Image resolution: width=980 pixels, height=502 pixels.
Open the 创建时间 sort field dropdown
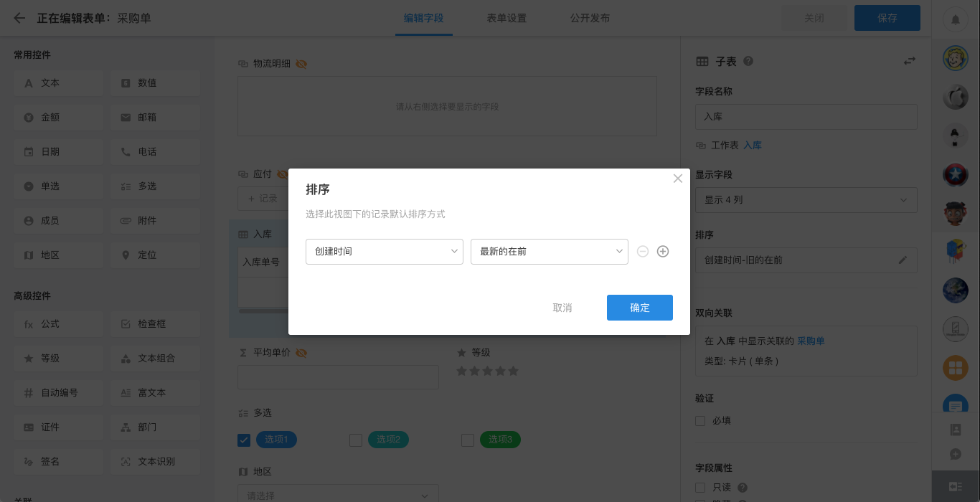click(385, 252)
